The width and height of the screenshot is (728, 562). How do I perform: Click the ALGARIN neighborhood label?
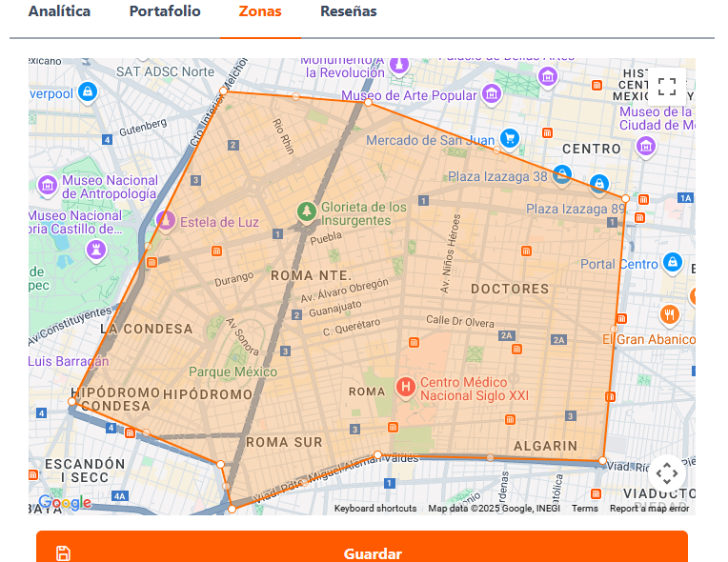coord(546,446)
